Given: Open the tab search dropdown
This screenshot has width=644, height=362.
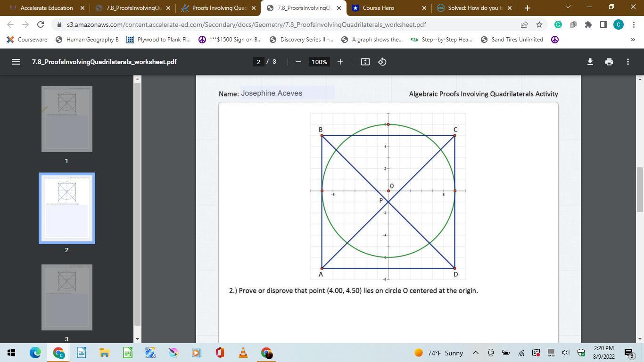Looking at the screenshot, I should click(568, 7).
